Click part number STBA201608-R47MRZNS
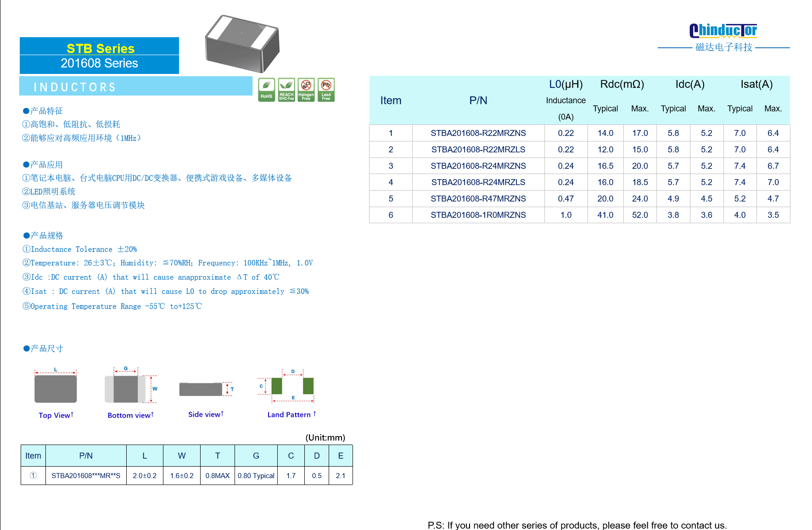Screen dimensions: 812x530 tap(478, 198)
